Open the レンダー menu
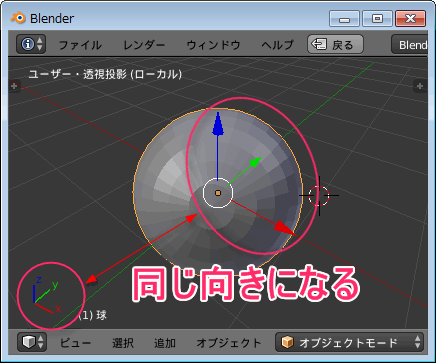Image resolution: width=436 pixels, height=363 pixels. (144, 45)
